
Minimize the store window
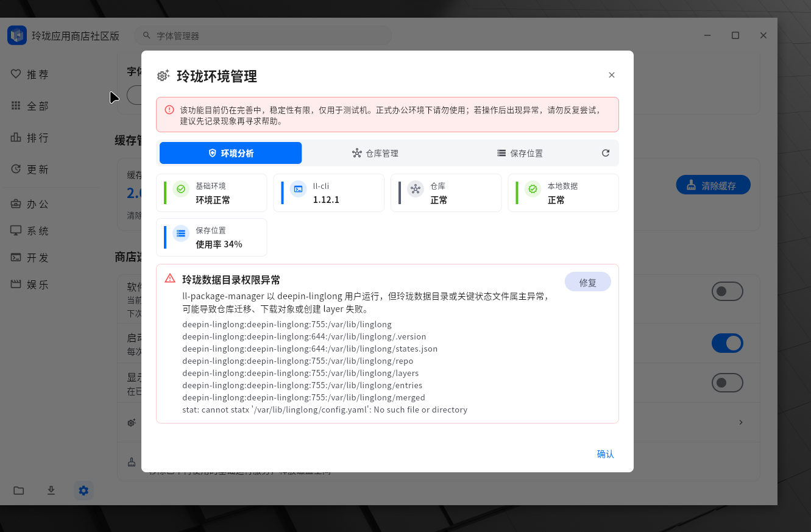[707, 35]
